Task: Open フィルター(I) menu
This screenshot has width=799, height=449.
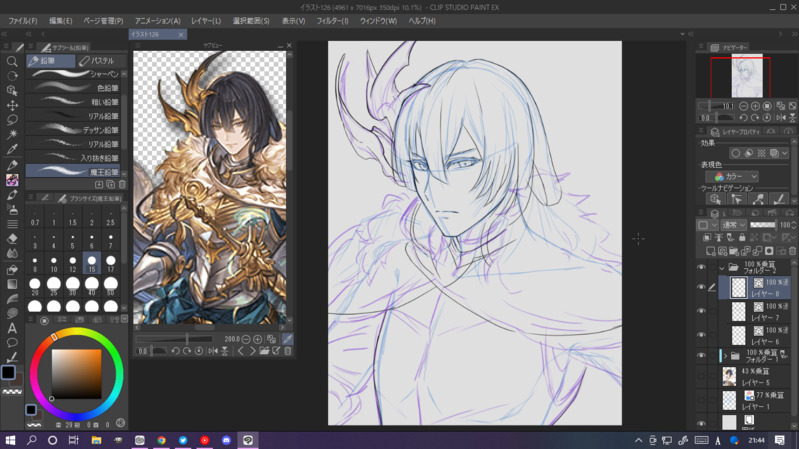Action: pyautogui.click(x=333, y=21)
